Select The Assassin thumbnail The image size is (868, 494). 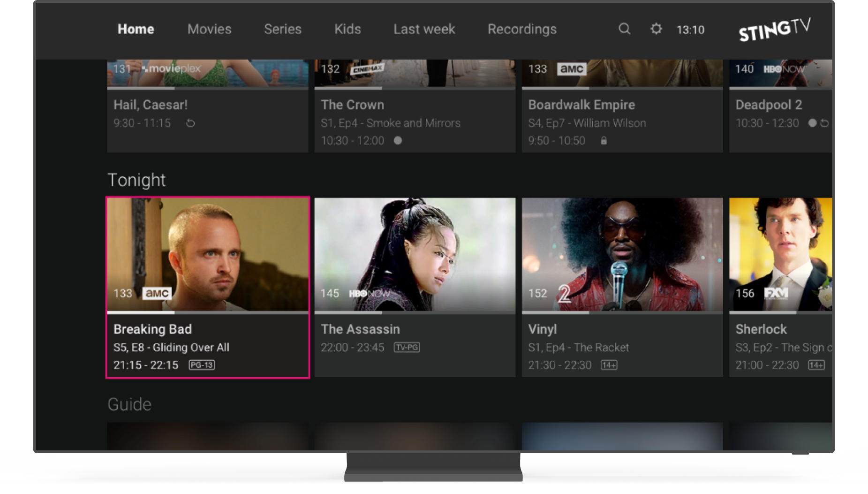tap(415, 253)
